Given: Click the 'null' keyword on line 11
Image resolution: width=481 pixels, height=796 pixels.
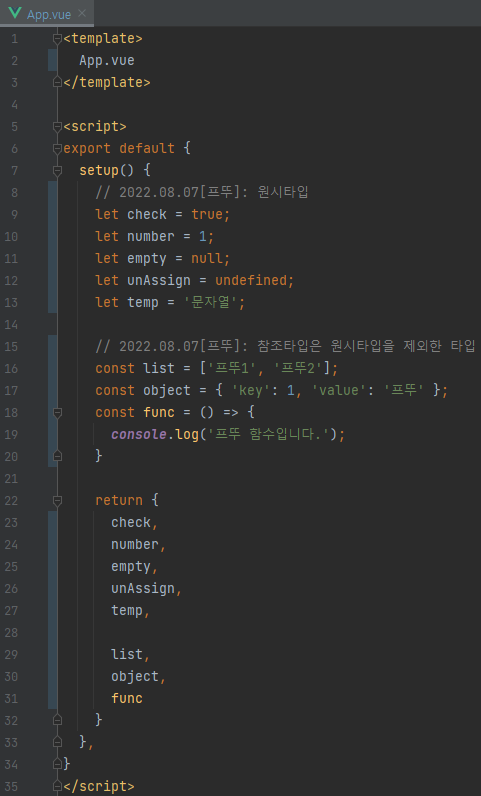Looking at the screenshot, I should click(207, 258).
